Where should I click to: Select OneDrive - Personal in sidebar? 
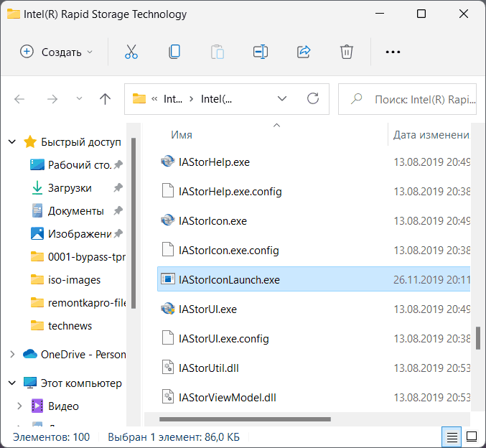pyautogui.click(x=83, y=355)
